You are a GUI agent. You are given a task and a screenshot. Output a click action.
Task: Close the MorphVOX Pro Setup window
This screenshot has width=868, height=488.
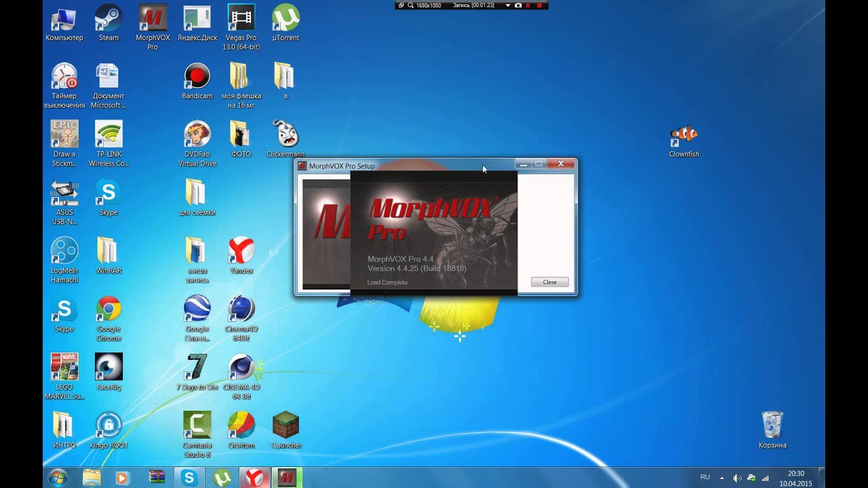tap(561, 164)
